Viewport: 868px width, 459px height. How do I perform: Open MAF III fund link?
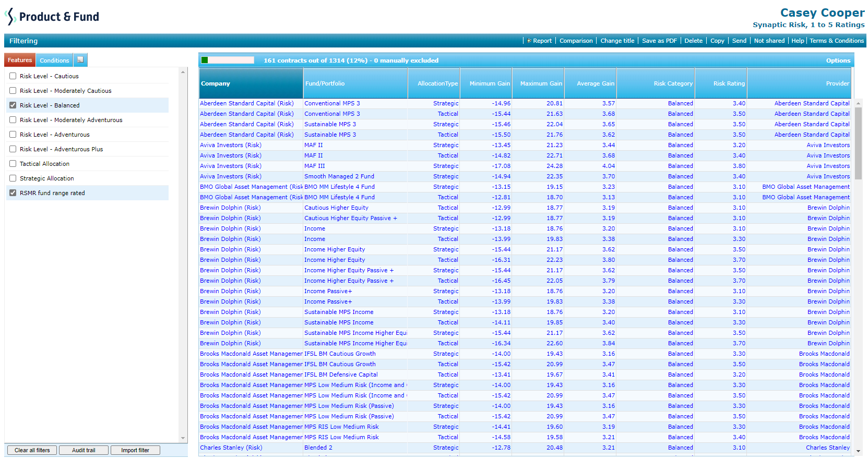point(315,166)
